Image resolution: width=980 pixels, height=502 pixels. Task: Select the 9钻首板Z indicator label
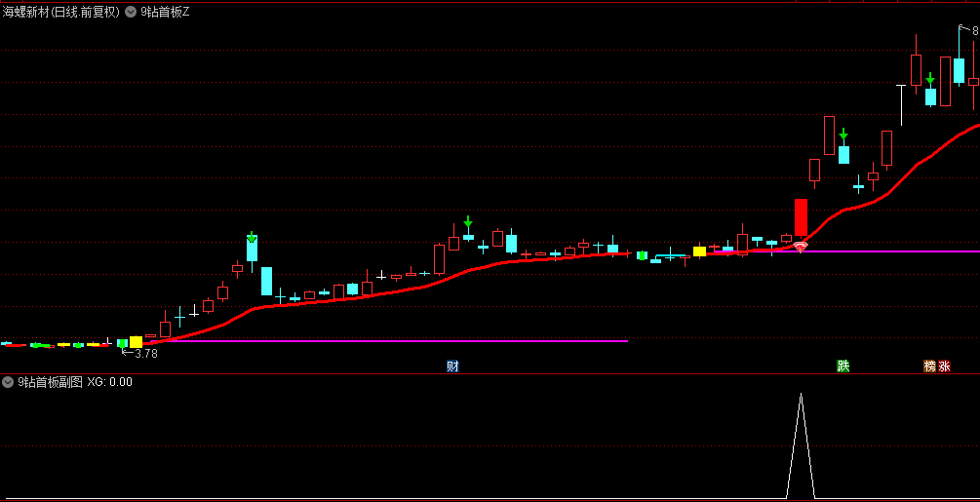coord(165,12)
